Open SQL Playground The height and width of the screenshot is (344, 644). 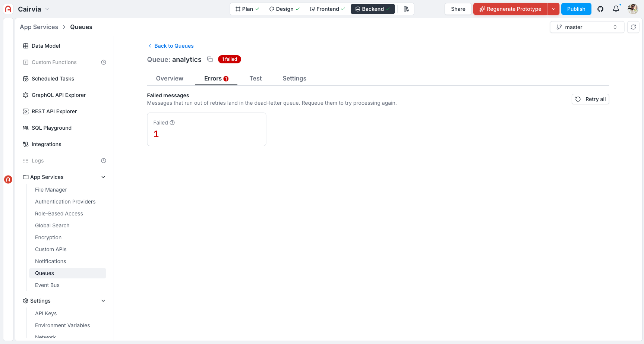tap(64, 128)
